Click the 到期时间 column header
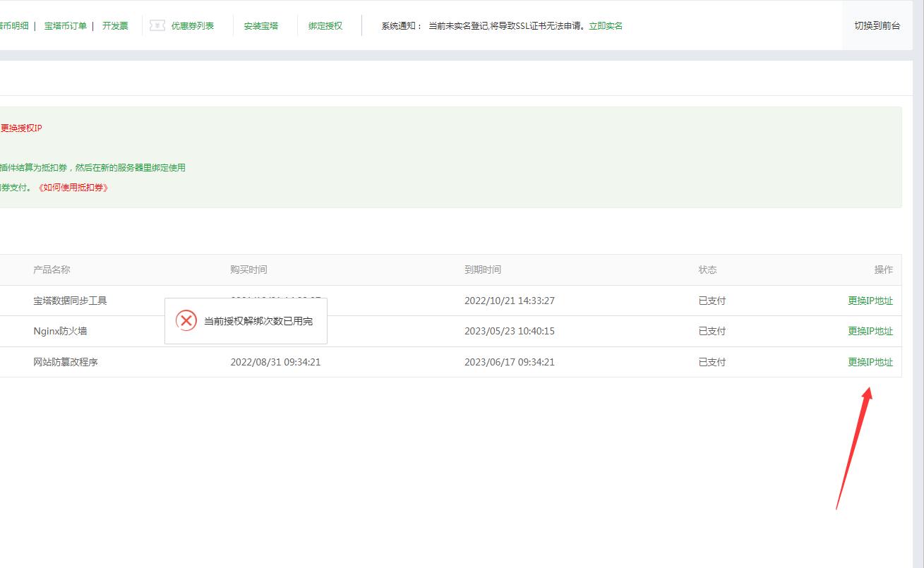Screen dimensions: 924x568 point(483,270)
